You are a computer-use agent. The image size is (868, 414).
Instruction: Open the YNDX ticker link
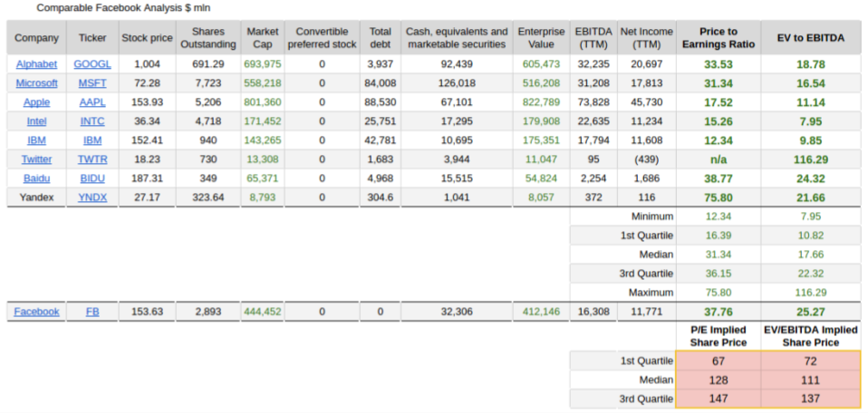92,197
